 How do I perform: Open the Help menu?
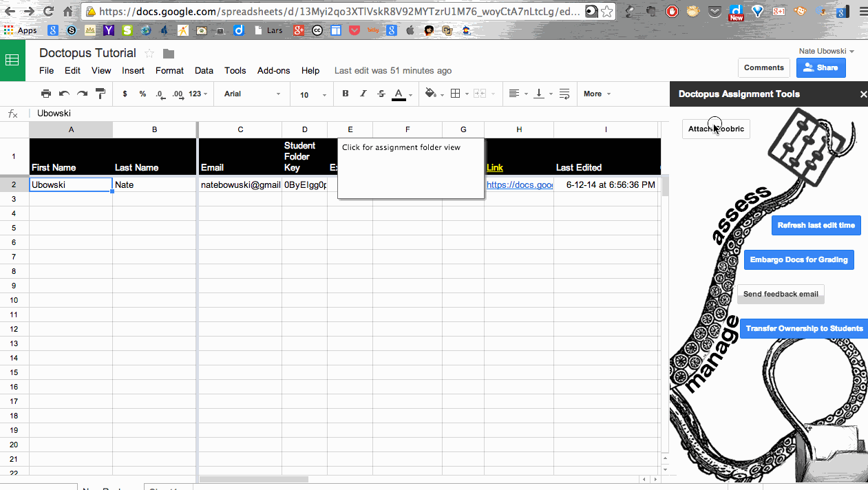(310, 70)
